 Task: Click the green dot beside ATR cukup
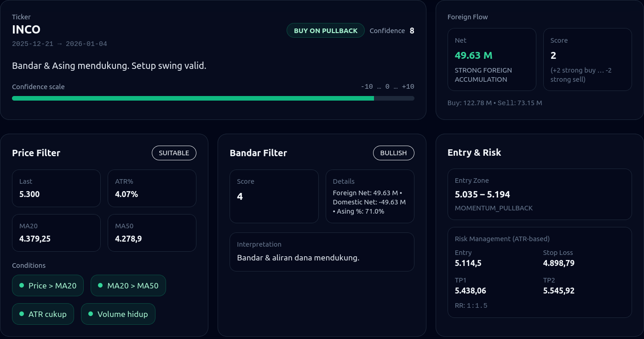[22, 314]
